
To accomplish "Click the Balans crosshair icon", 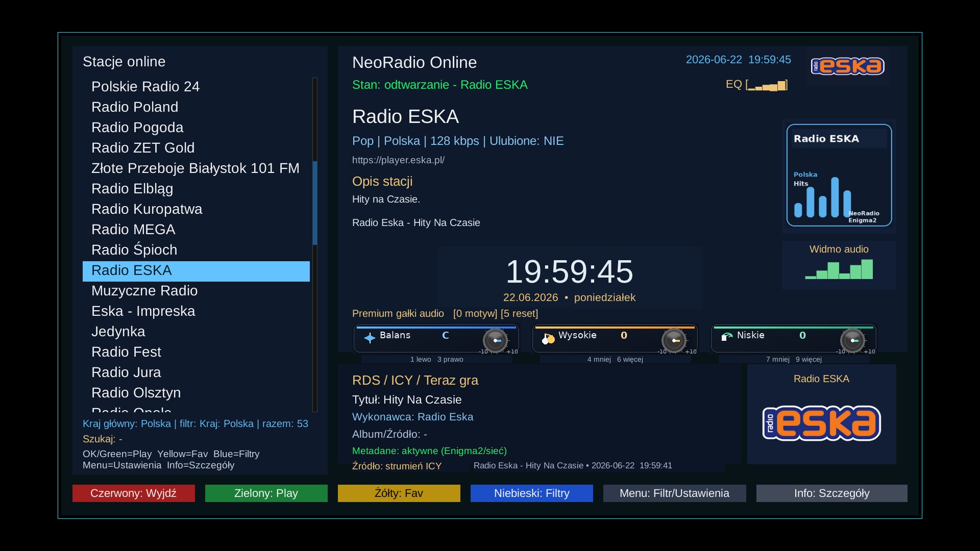I will coord(370,337).
